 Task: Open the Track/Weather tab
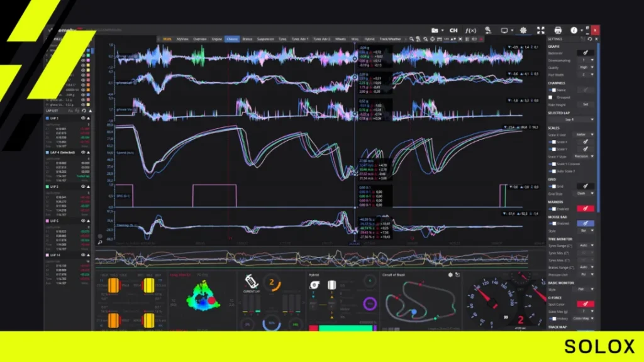(390, 39)
